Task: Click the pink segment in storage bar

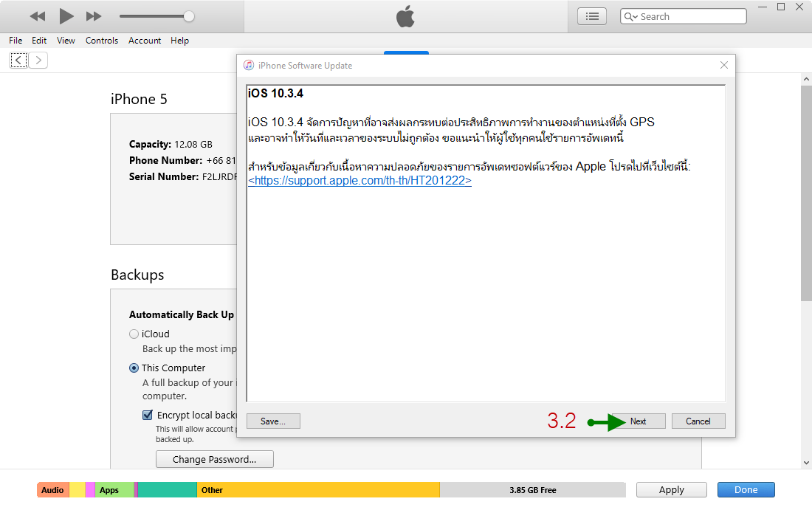Action: pyautogui.click(x=90, y=490)
